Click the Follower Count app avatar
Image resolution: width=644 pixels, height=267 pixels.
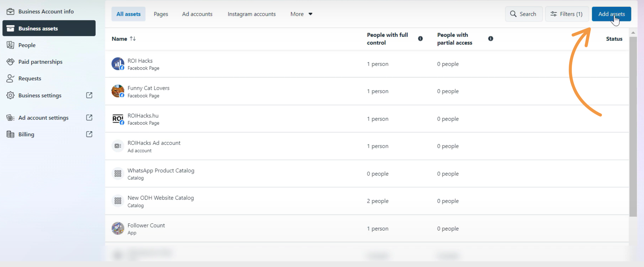[118, 228]
